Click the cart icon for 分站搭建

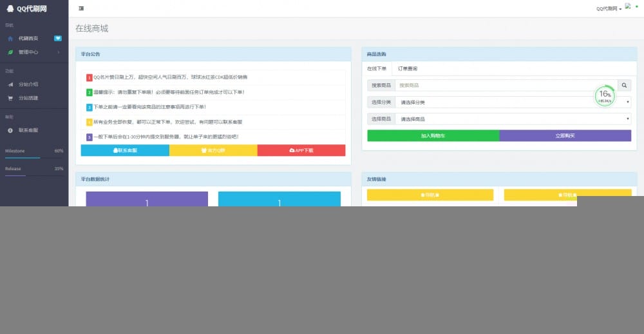click(x=10, y=98)
